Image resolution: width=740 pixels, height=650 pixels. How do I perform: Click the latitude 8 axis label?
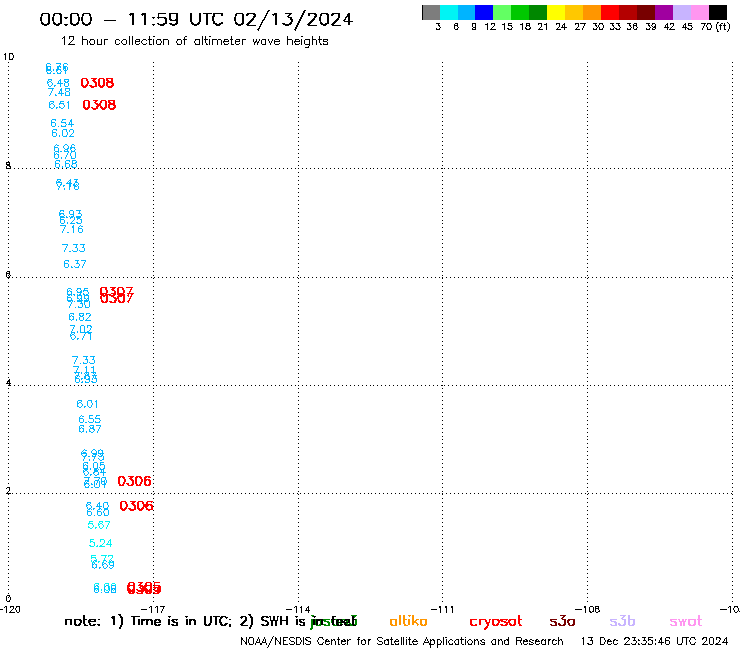click(x=8, y=166)
